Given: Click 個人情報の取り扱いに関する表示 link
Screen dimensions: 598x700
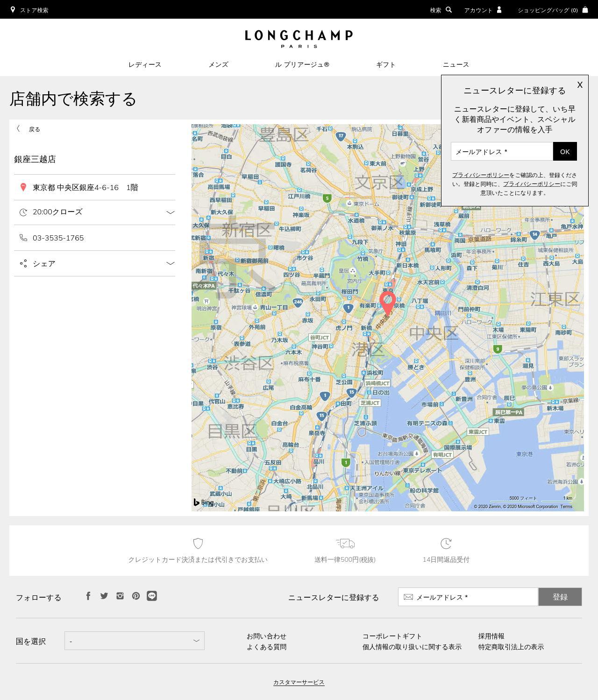Looking at the screenshot, I should (x=412, y=647).
